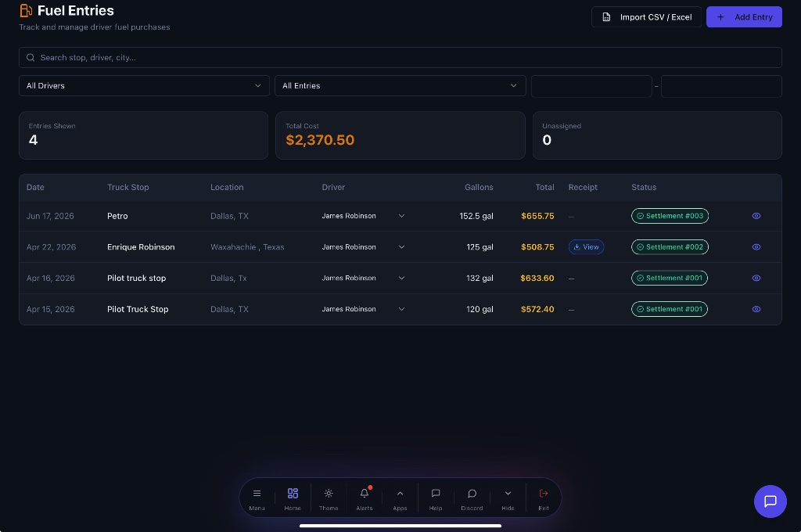Open Settlement #001 badge for Apr 15
Image resolution: width=801 pixels, height=532 pixels.
click(x=670, y=309)
